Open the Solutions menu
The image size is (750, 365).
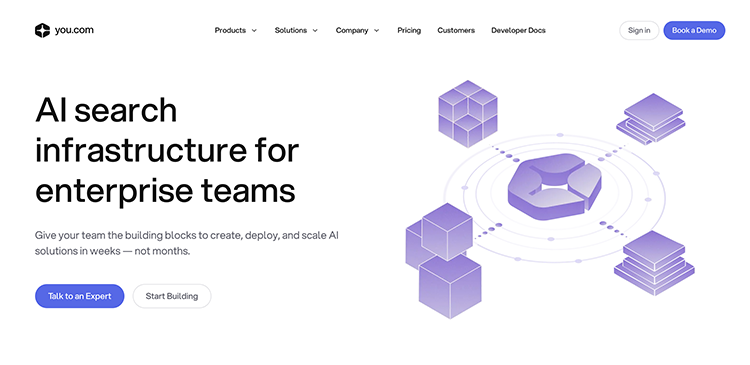point(291,30)
